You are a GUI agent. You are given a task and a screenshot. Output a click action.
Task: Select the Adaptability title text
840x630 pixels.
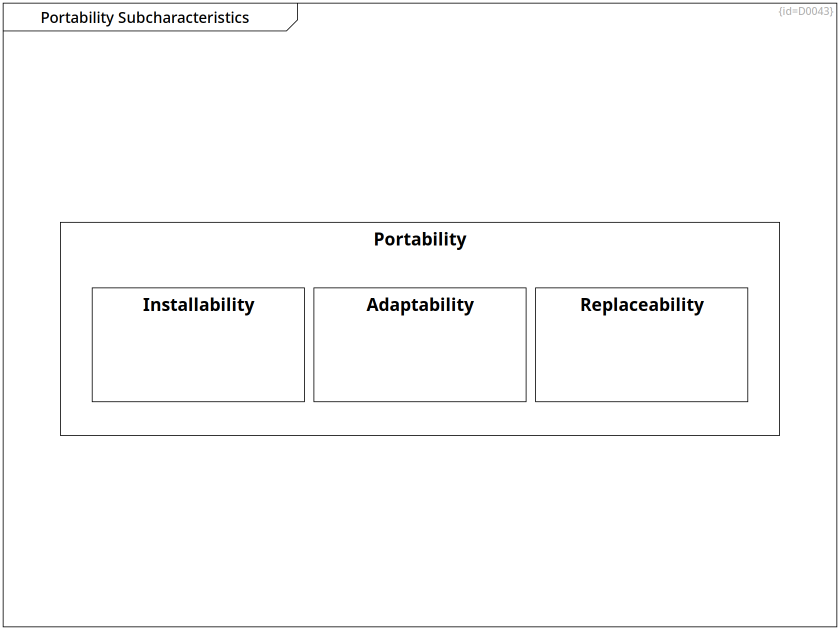coord(419,304)
